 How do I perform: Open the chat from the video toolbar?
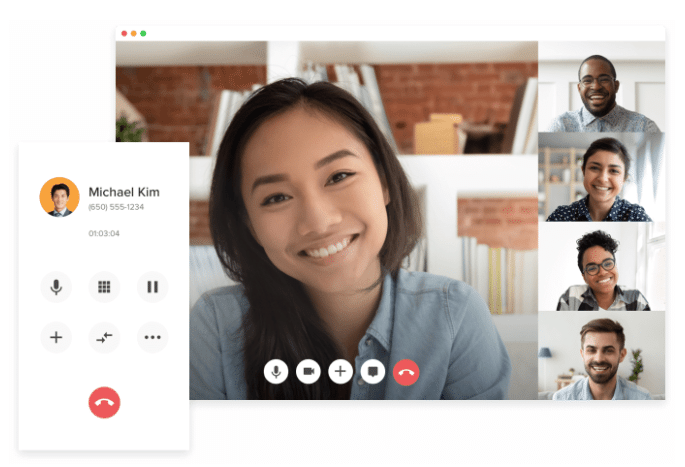(x=373, y=372)
